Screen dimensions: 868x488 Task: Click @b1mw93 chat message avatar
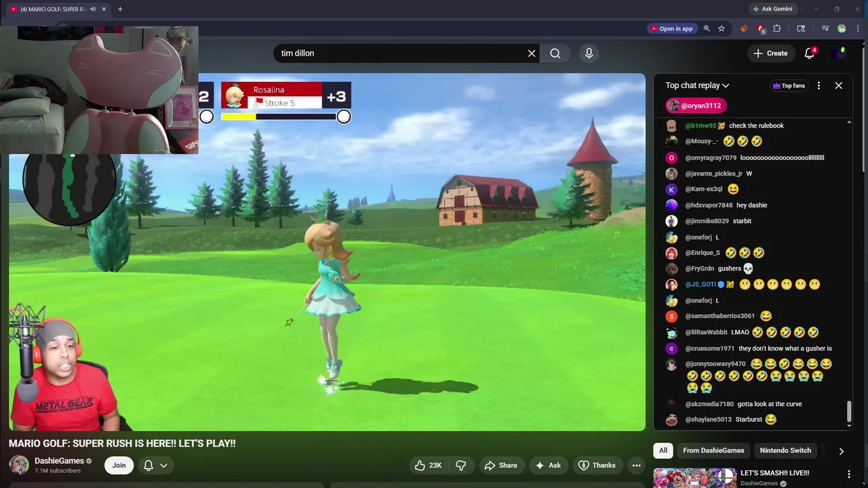(671, 126)
